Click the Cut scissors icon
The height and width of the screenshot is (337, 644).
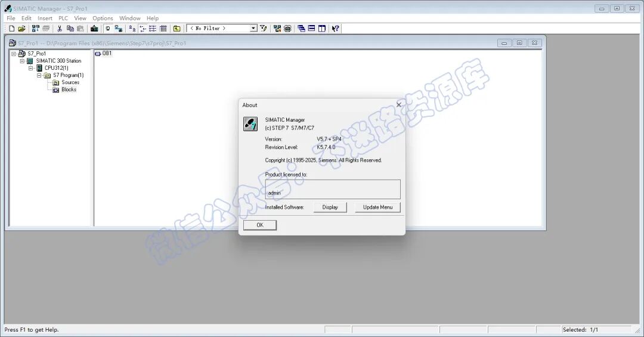(60, 29)
